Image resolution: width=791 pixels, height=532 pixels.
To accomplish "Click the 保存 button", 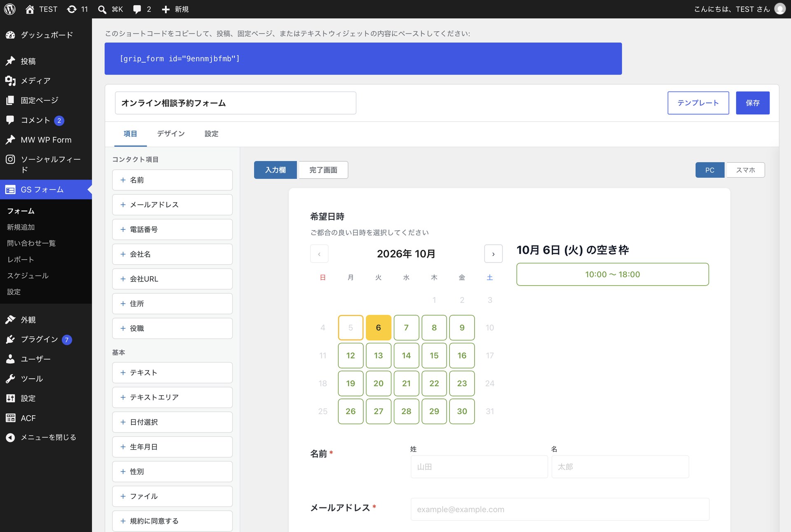I will (753, 103).
